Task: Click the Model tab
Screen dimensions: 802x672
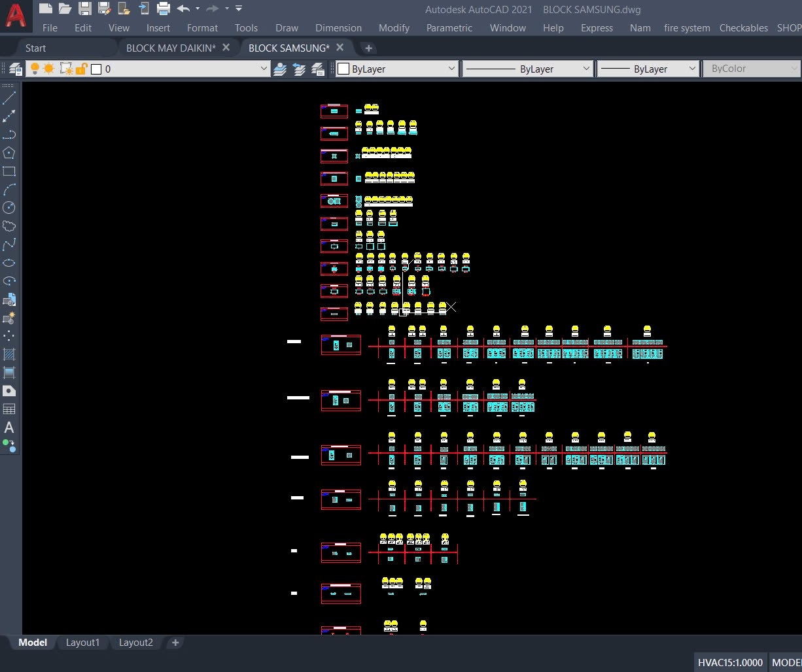Action: [x=31, y=643]
